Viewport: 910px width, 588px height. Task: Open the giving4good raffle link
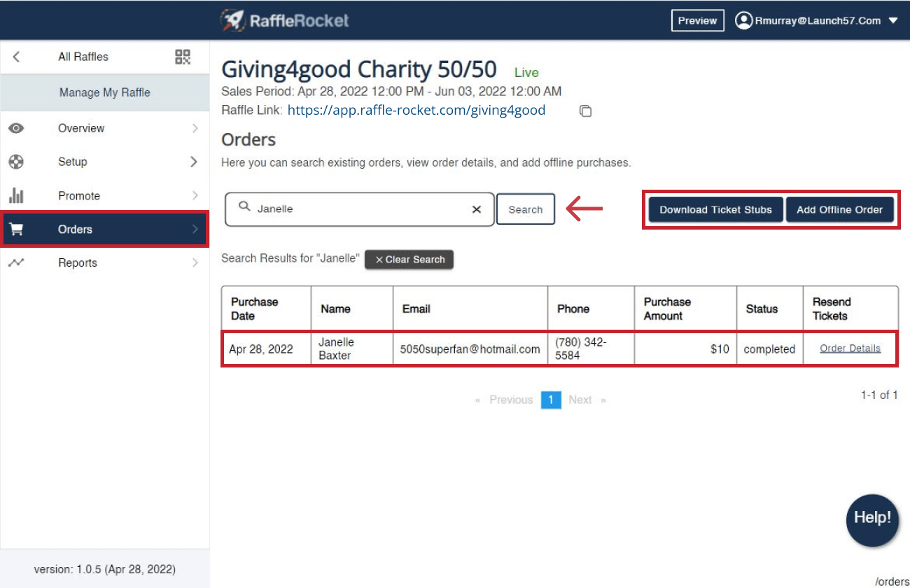tap(416, 110)
